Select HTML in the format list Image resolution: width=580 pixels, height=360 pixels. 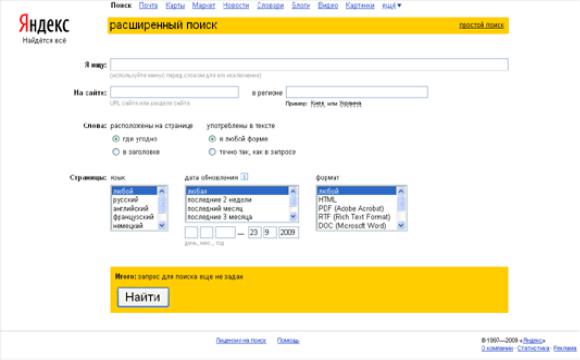(357, 200)
